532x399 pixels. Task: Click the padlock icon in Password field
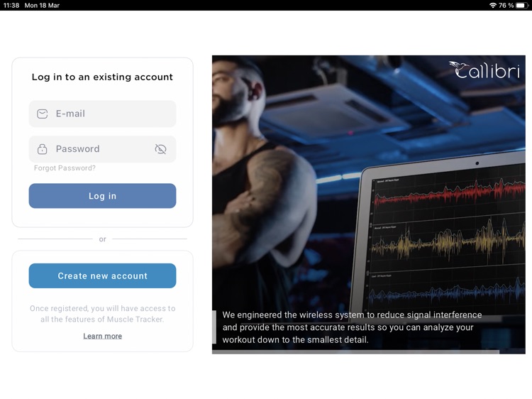point(42,148)
